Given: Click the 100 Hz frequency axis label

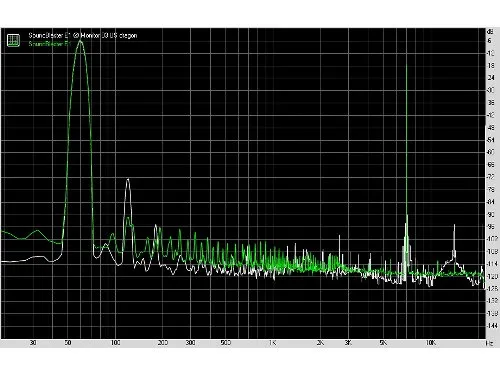Looking at the screenshot, I should tap(115, 343).
